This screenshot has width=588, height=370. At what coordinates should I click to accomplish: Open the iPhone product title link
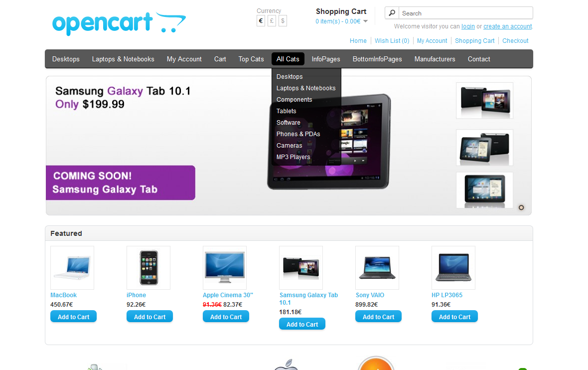(136, 295)
